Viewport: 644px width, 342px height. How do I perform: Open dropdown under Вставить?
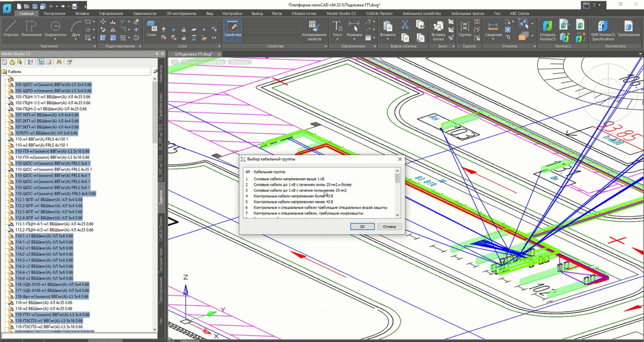(388, 39)
